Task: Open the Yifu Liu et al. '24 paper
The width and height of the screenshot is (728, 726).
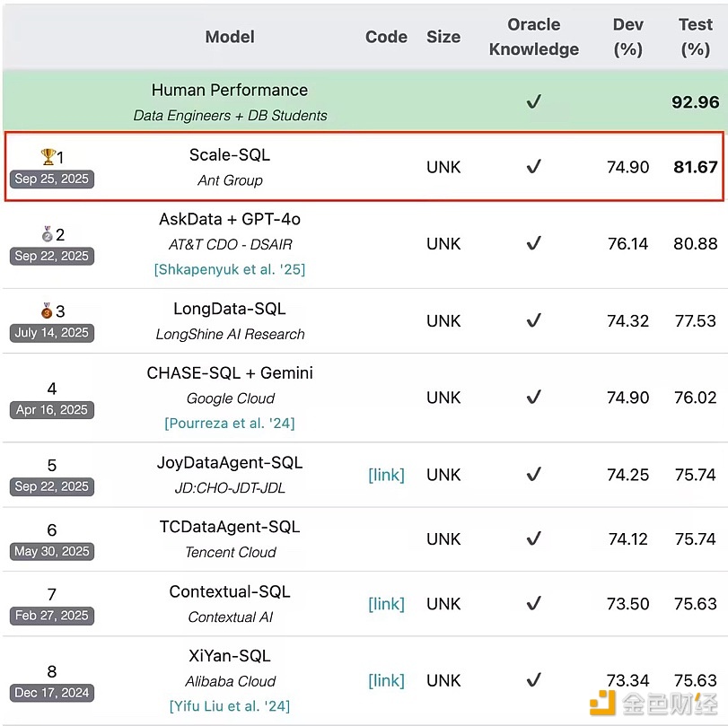Action: (x=230, y=706)
